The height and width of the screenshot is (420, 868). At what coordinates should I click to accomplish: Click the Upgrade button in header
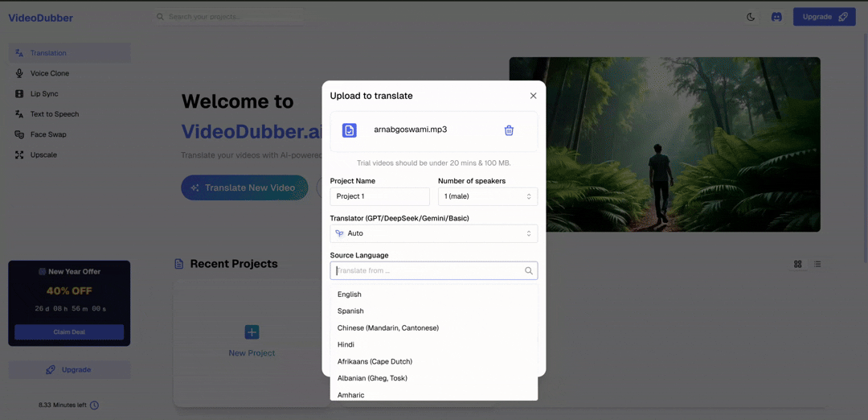(x=825, y=17)
